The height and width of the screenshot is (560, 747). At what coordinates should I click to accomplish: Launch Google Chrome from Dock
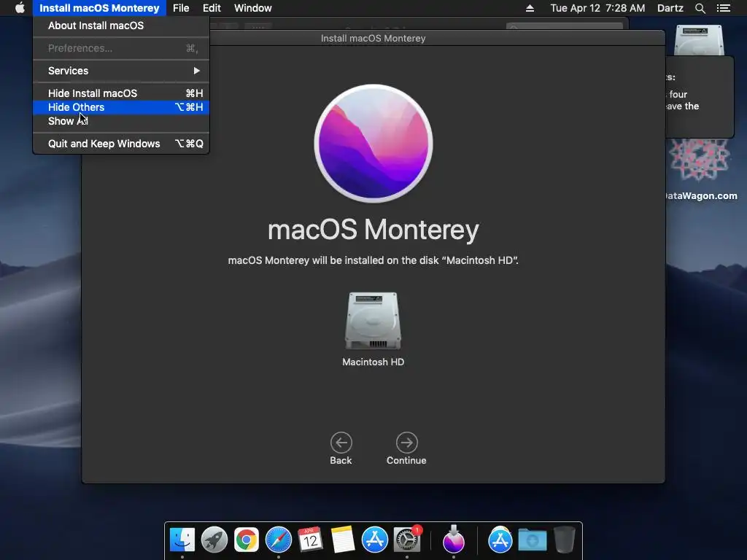247,540
